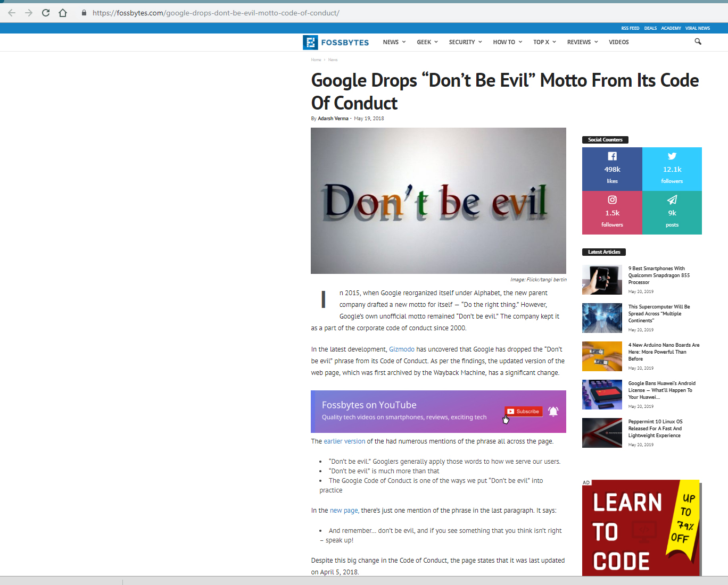Click the padlock site security icon

tap(84, 13)
